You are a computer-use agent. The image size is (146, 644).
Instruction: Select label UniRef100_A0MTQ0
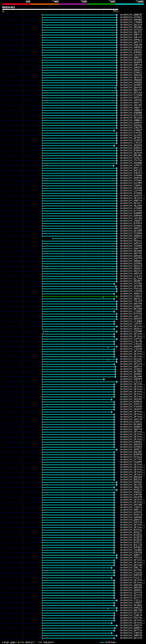131,100
